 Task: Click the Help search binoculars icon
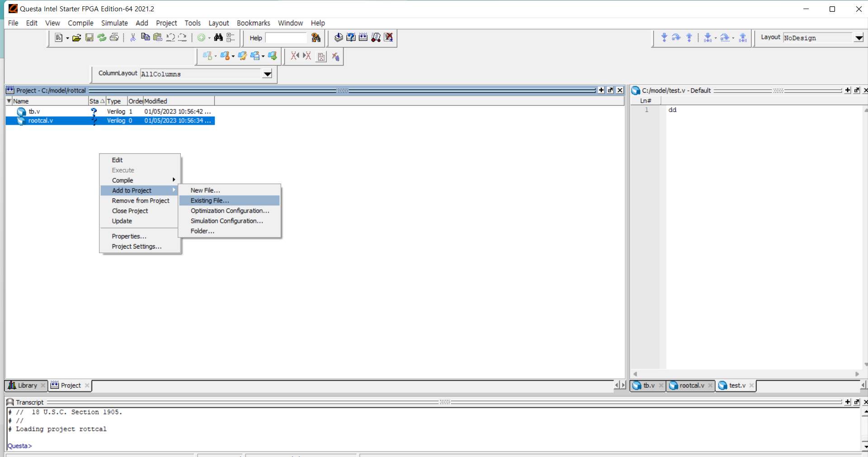pyautogui.click(x=316, y=38)
